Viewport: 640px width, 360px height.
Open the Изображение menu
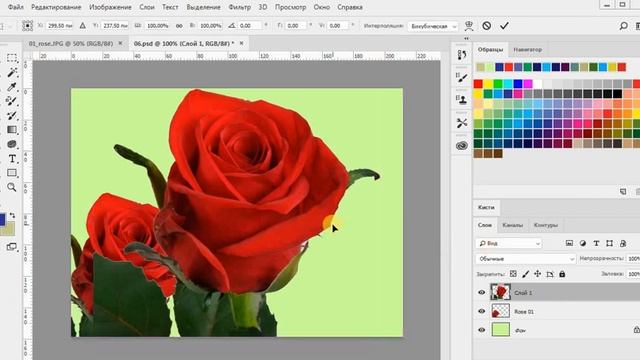(110, 7)
